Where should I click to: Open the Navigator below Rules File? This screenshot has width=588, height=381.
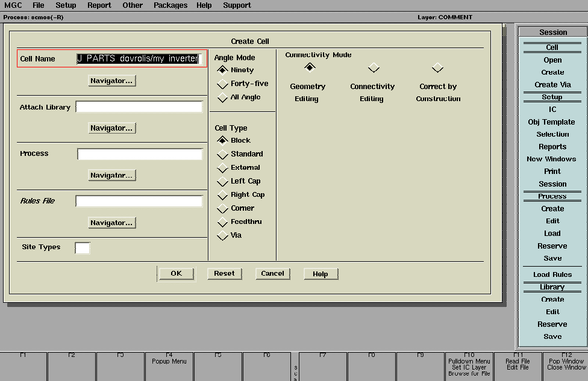click(111, 223)
